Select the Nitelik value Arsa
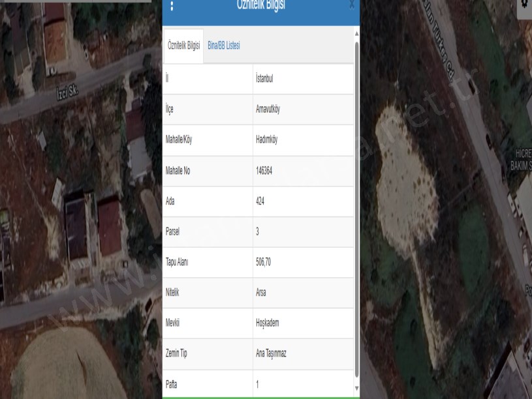 click(262, 293)
